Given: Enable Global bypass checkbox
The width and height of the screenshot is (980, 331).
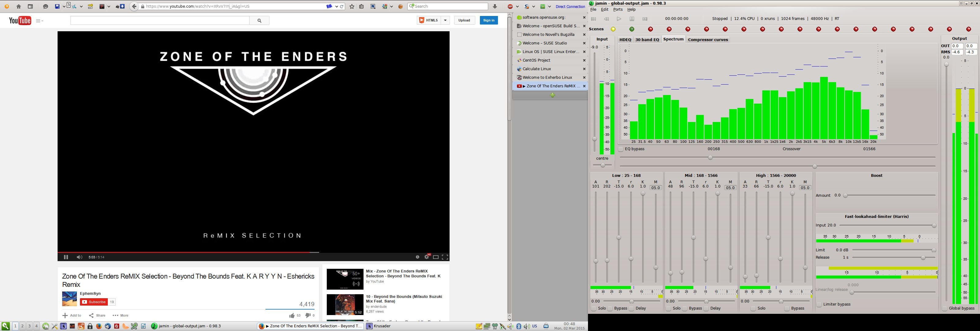Looking at the screenshot, I should [944, 309].
